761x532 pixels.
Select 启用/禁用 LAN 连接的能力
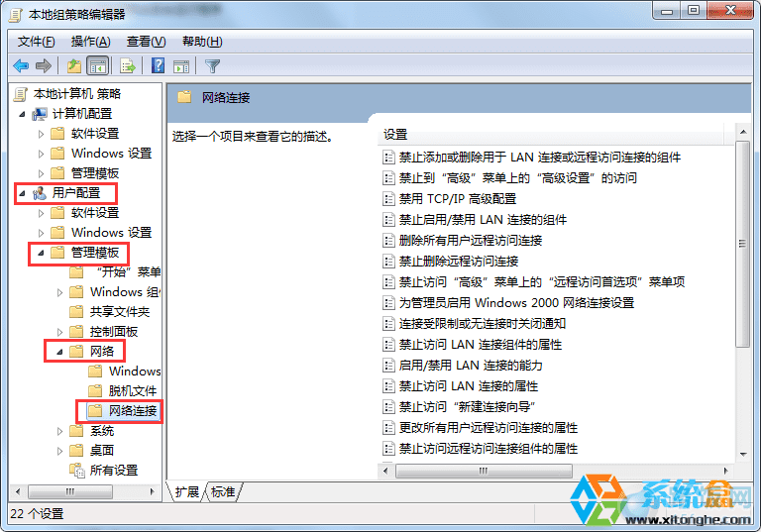[471, 366]
